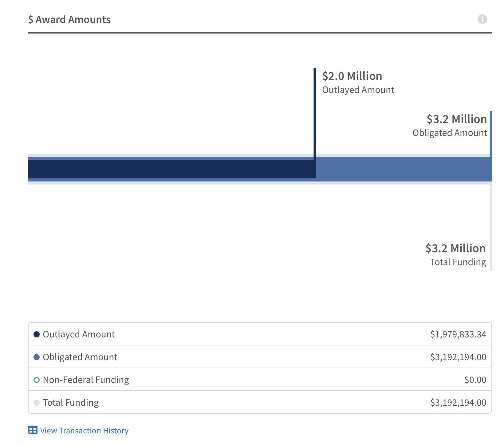Click the teal ring next to Non-Federal Funding
The width and height of the screenshot is (504, 446).
tap(37, 380)
